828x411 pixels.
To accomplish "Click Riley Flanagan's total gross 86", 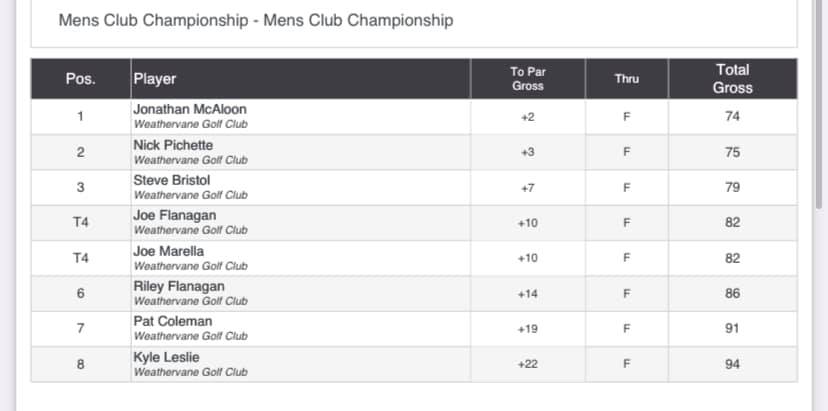I will tap(732, 294).
